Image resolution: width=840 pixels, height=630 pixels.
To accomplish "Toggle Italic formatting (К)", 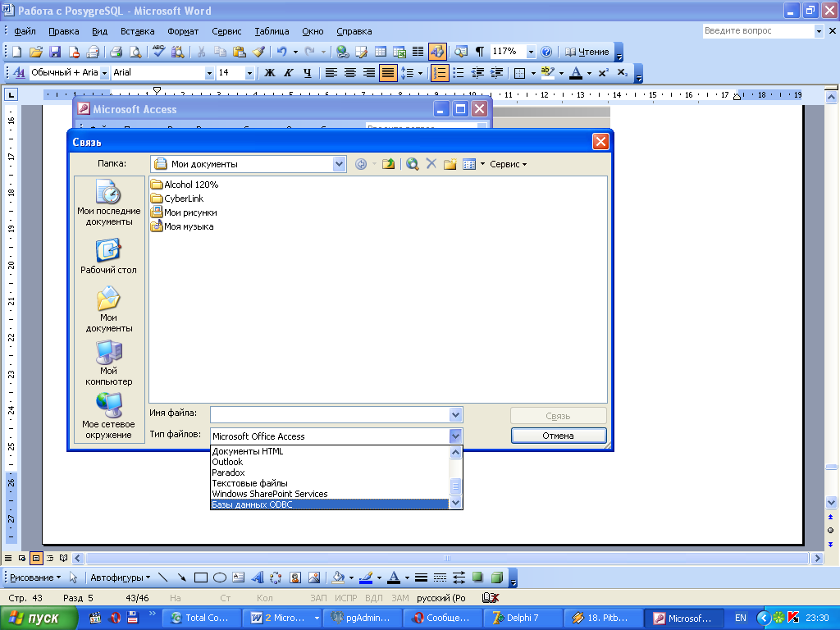I will click(x=288, y=72).
